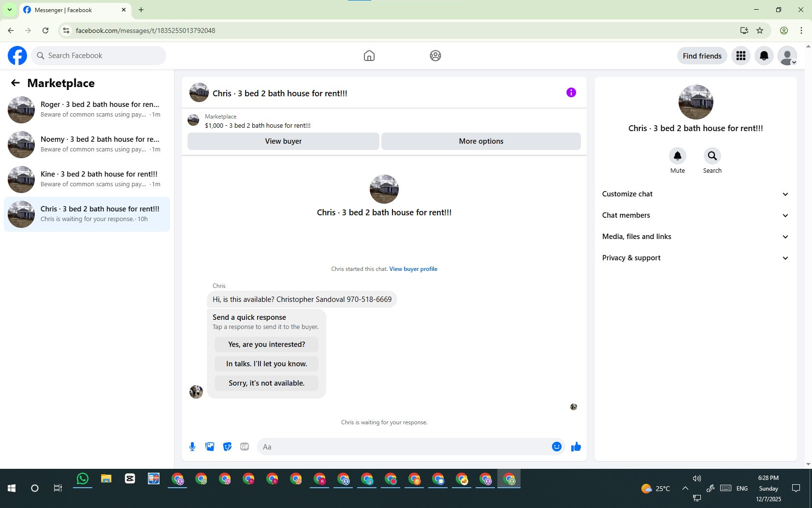Open Cortana search circle on taskbar
This screenshot has height=508, width=812.
[35, 488]
